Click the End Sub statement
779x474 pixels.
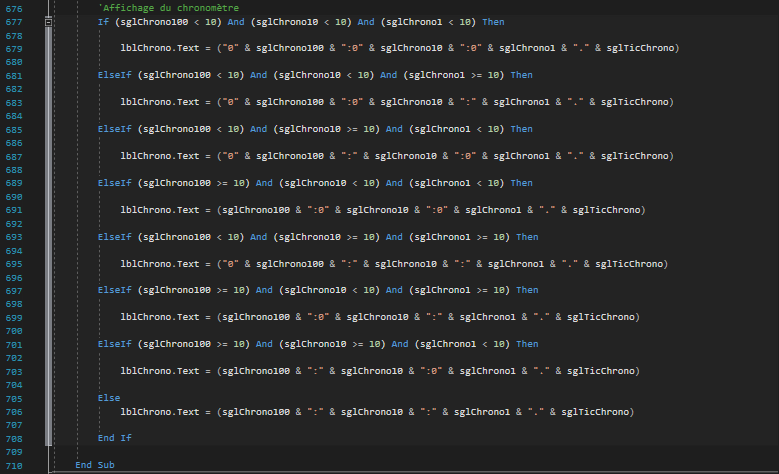pyautogui.click(x=95, y=465)
